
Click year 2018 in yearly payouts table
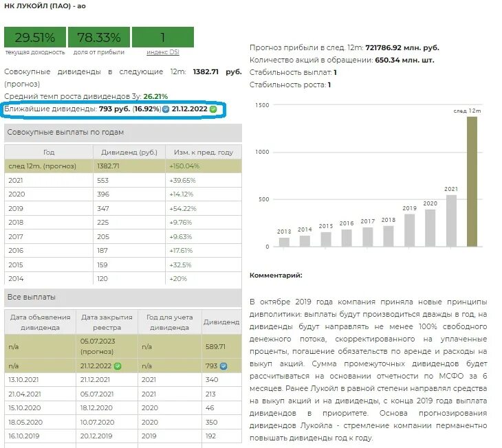point(16,223)
